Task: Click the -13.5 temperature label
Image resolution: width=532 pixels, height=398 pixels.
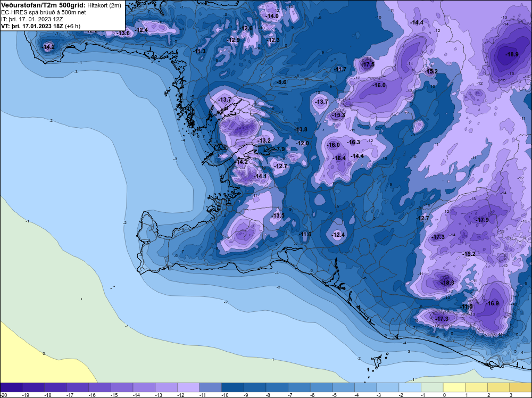Action: tap(278, 216)
